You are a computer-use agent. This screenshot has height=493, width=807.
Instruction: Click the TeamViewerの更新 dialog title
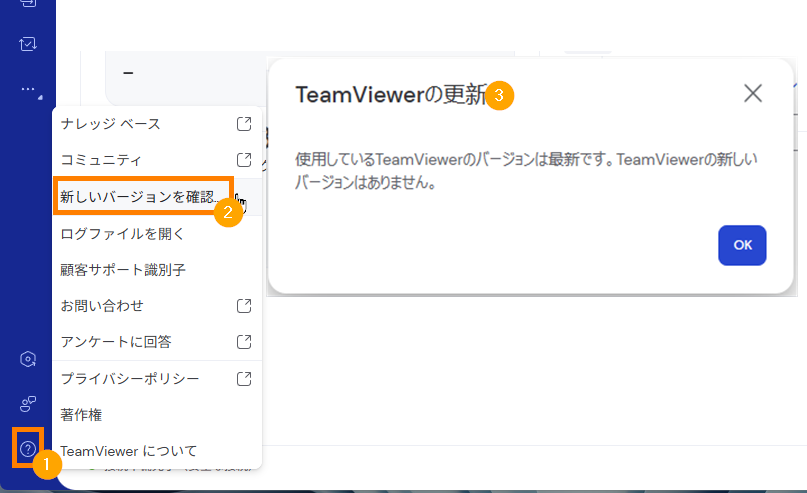point(391,95)
